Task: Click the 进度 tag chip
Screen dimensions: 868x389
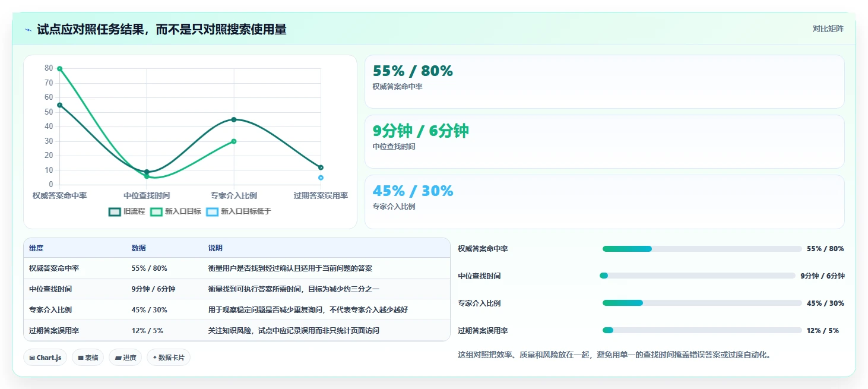Action: click(125, 358)
